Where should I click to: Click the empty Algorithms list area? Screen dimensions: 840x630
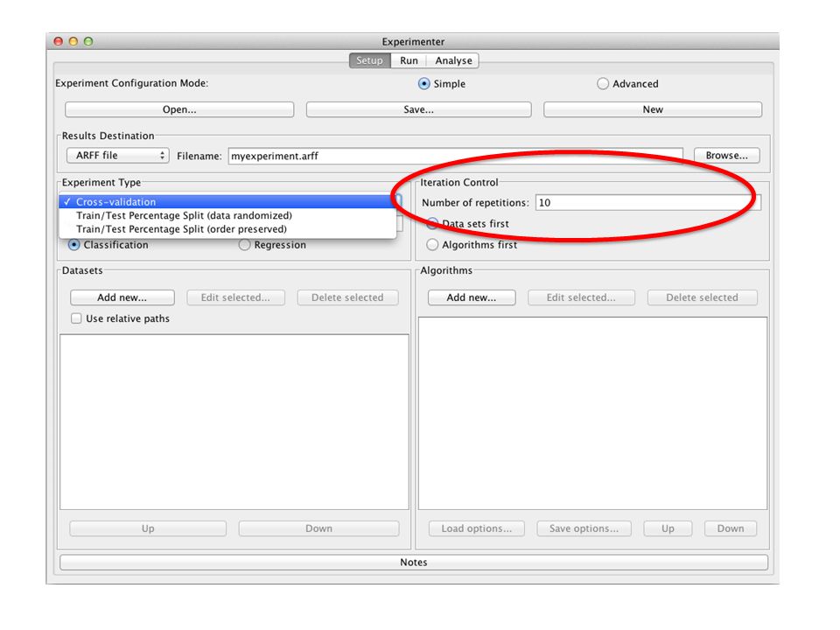(592, 413)
